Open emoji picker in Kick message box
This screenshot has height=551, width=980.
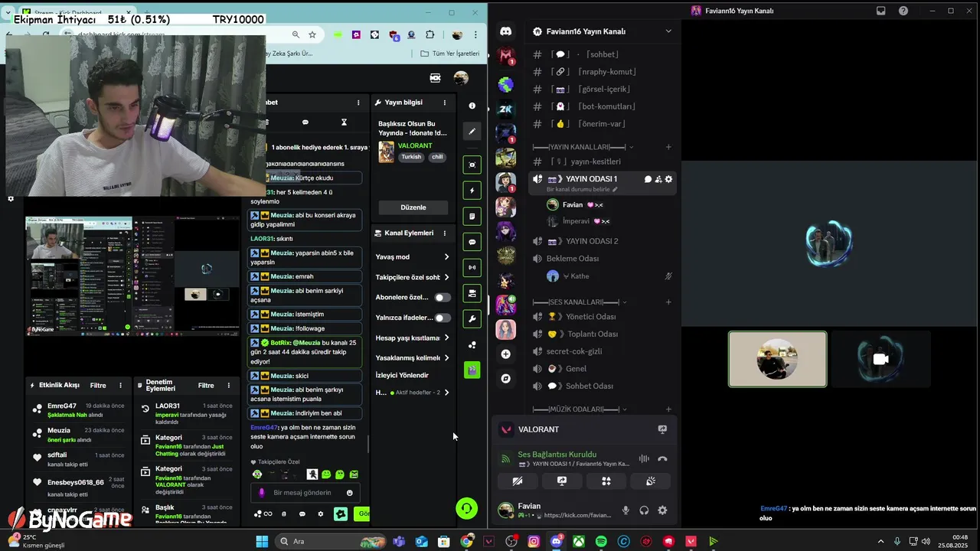(350, 493)
